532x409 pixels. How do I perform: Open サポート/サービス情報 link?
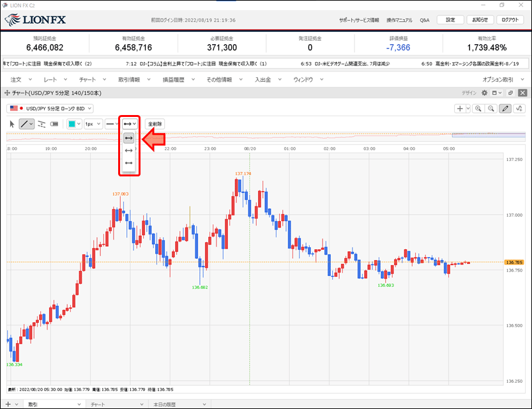[x=359, y=20]
